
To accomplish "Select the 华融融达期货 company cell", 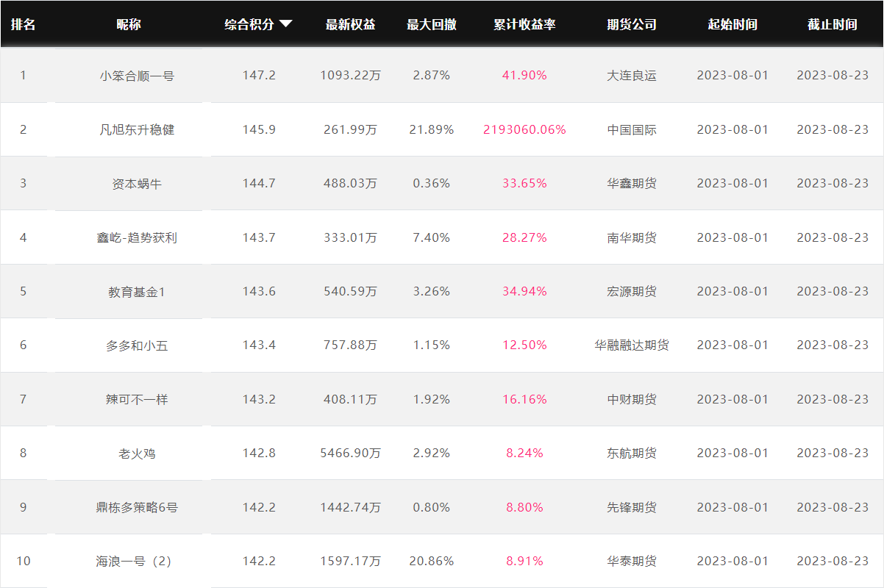I will (632, 345).
